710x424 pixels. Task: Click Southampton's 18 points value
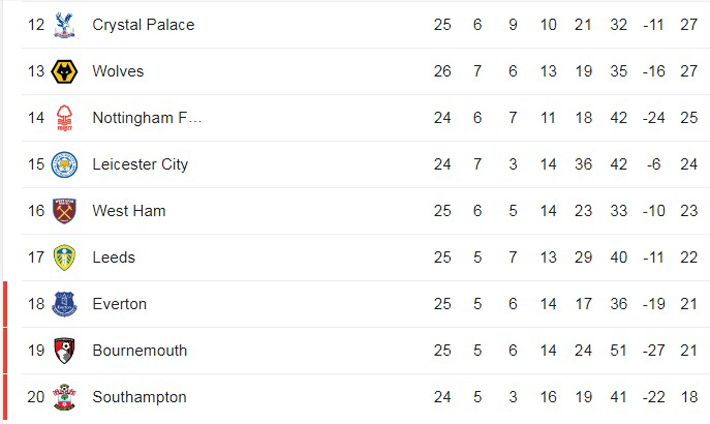click(x=688, y=397)
